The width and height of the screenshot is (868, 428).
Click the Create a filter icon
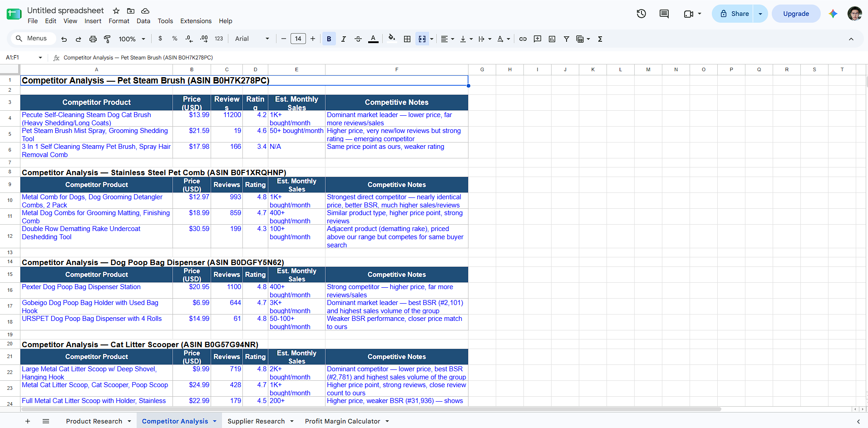click(567, 39)
